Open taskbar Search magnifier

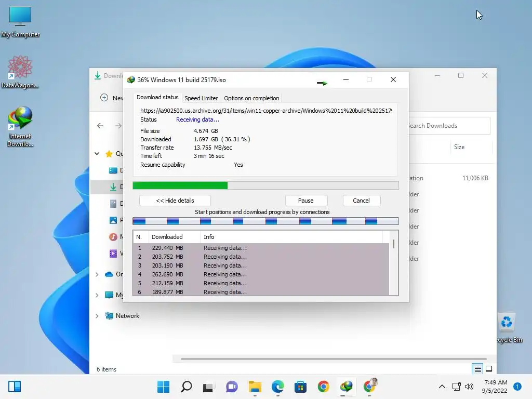pyautogui.click(x=187, y=387)
